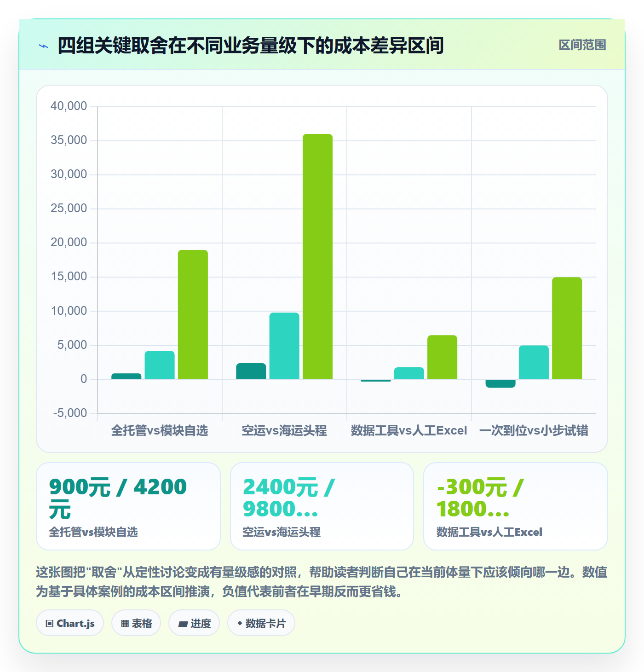Click the lightning bolt icon beside the title
The image size is (644, 672).
(x=44, y=46)
